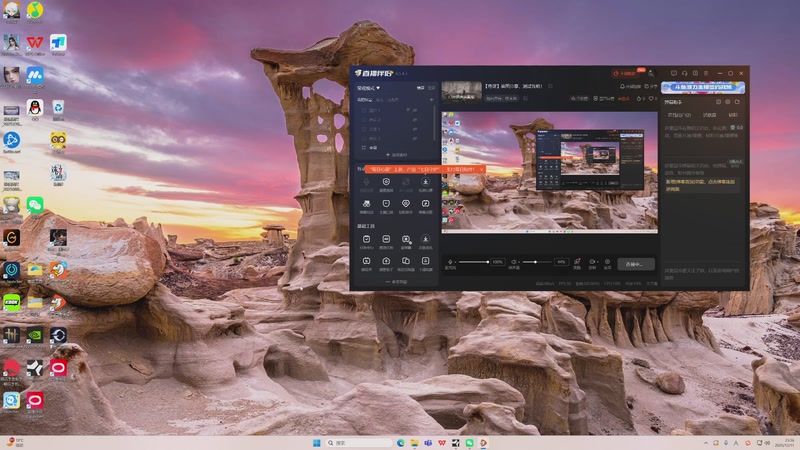This screenshot has height=450, width=800.
Task: Click the binoculars-style tool icon
Action: tap(366, 204)
